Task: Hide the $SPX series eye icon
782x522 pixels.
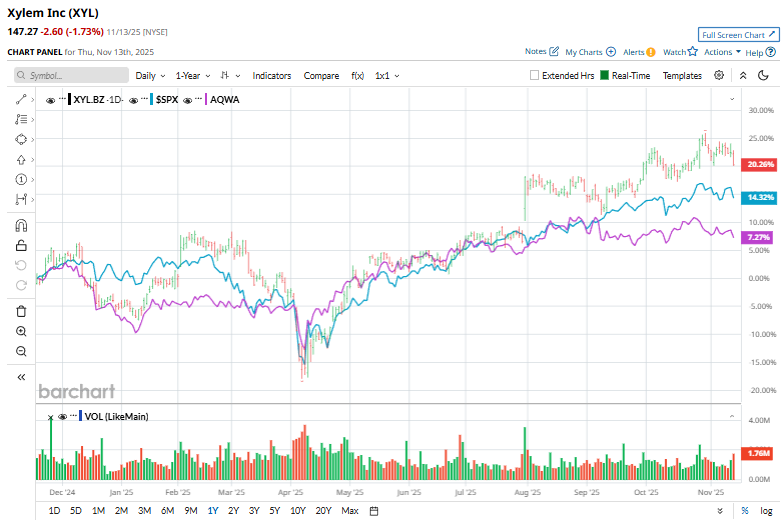Action: (133, 100)
